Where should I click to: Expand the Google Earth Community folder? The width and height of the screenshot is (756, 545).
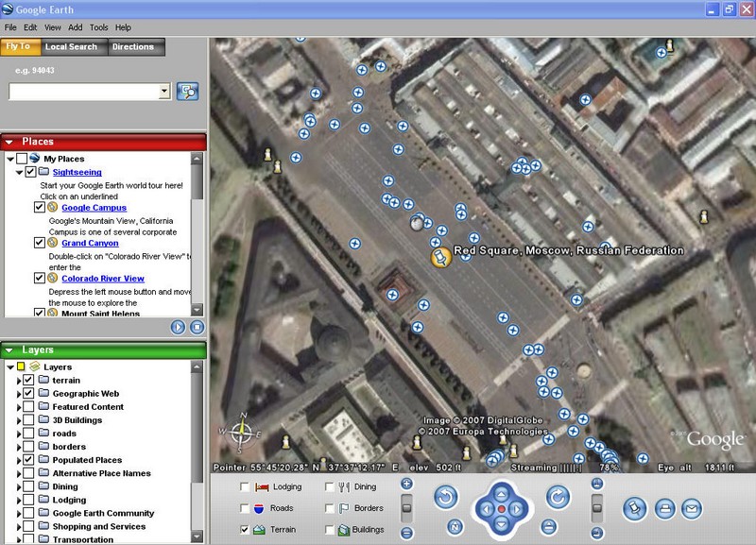pos(19,514)
